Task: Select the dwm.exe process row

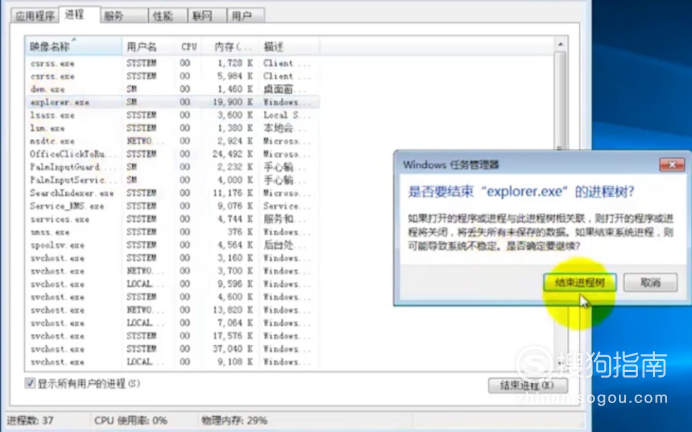Action: point(172,89)
